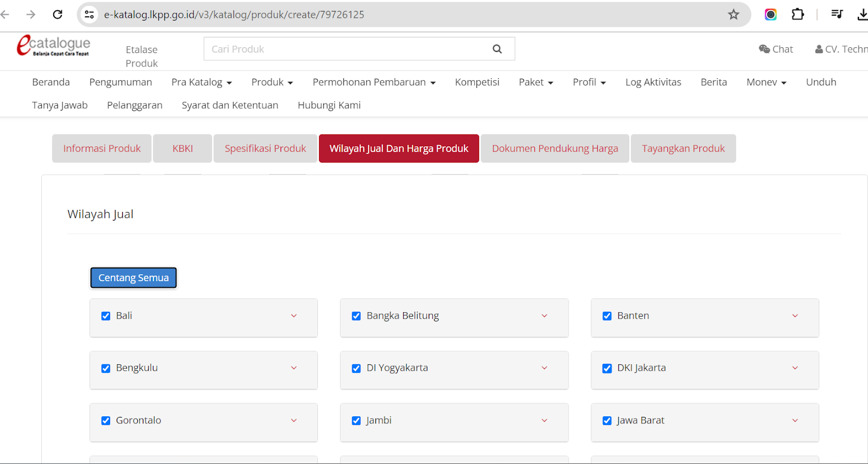Viewport: 868px width, 464px height.
Task: Expand the Jambi region chevron
Action: click(x=545, y=420)
